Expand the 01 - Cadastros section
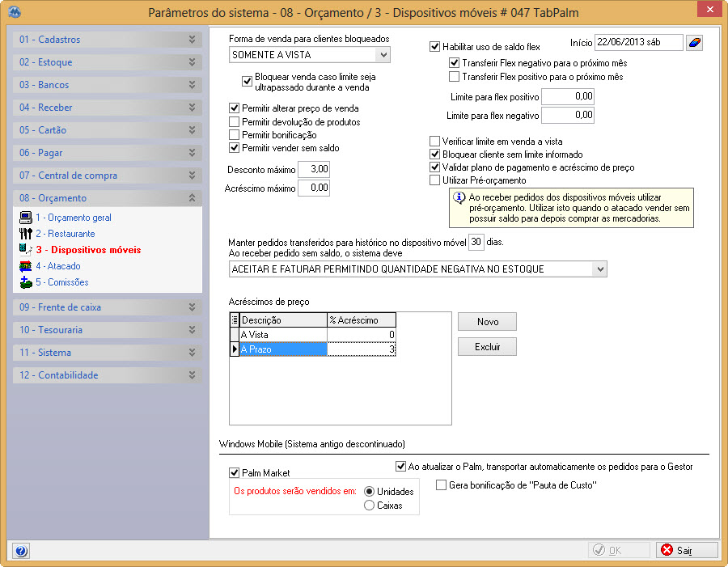The image size is (728, 567). tap(108, 40)
